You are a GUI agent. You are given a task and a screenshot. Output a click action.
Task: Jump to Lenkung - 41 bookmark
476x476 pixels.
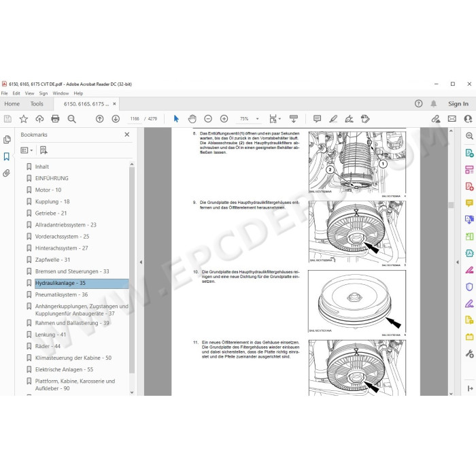(x=50, y=335)
